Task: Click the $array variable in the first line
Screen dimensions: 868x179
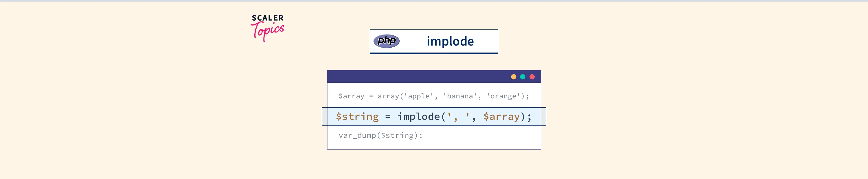Action: tap(352, 96)
